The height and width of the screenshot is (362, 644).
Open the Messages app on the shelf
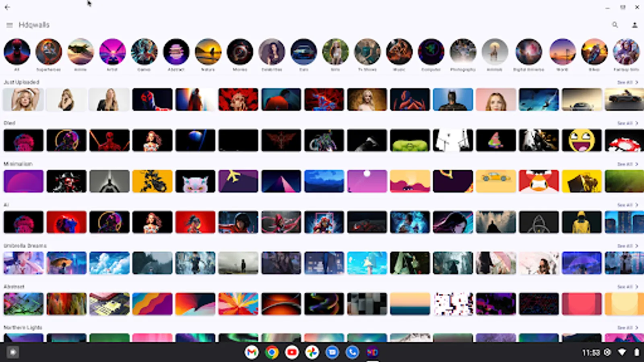(x=332, y=352)
